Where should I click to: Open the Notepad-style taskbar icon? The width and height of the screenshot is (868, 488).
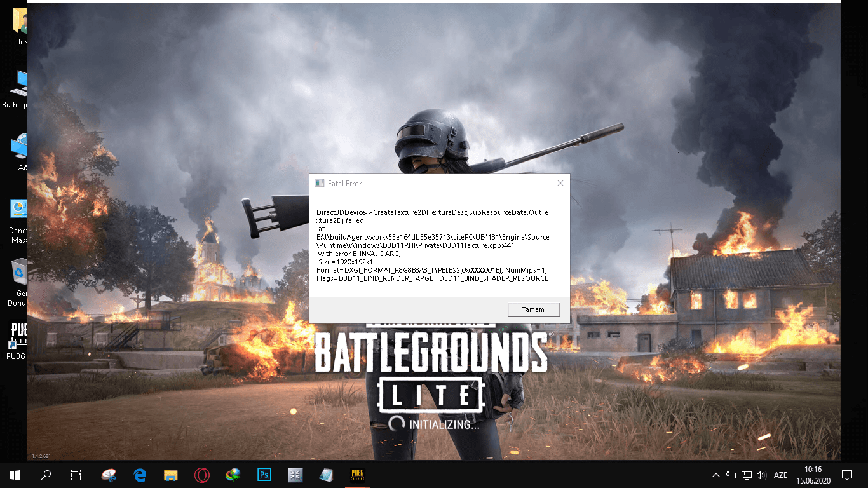[326, 475]
